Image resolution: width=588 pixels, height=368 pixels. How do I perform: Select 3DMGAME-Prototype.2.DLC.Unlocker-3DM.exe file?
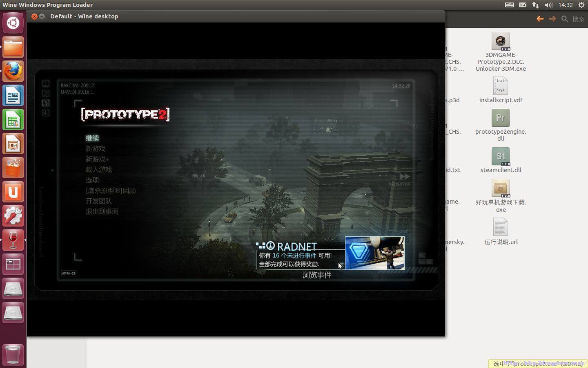(501, 52)
